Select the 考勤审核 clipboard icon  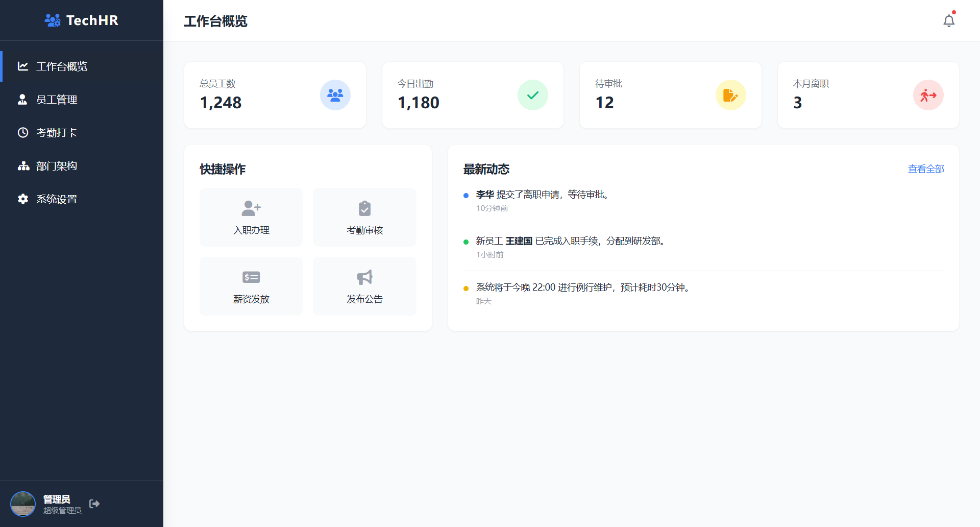click(364, 208)
